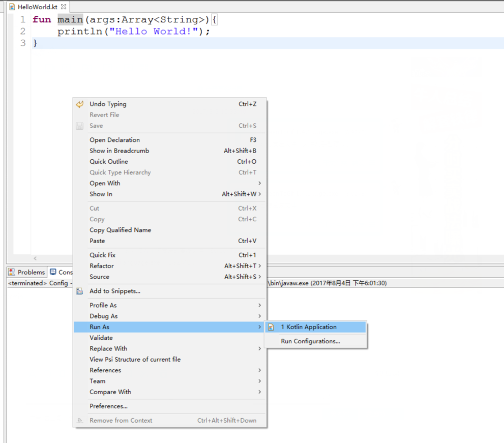Choose Quick Fix menu entry
504x443 pixels.
click(x=170, y=255)
